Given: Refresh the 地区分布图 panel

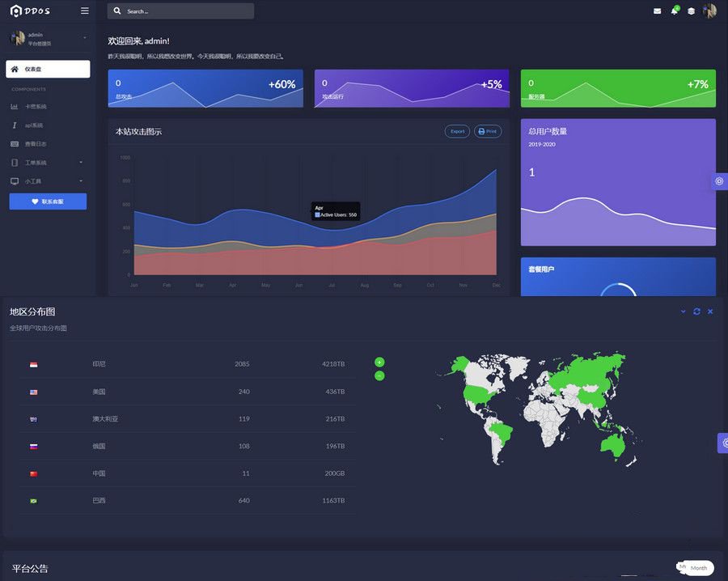Looking at the screenshot, I should (696, 312).
